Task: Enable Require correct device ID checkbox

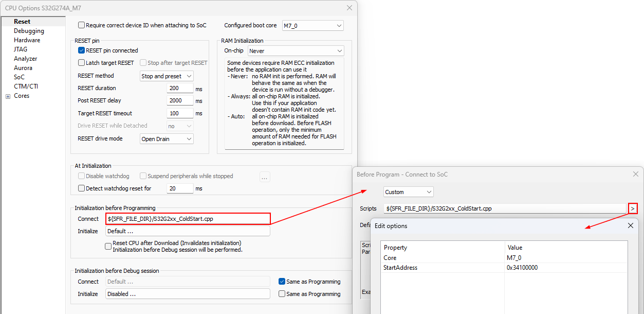Action: coord(82,25)
